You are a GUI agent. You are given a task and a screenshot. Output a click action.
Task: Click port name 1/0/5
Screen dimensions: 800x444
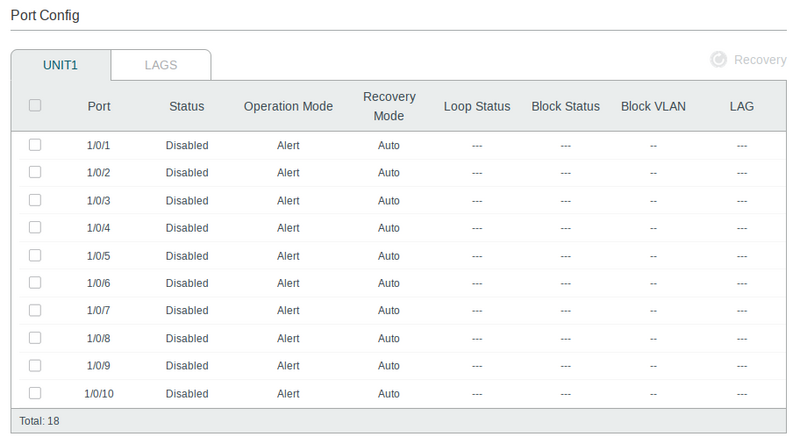[x=98, y=256]
